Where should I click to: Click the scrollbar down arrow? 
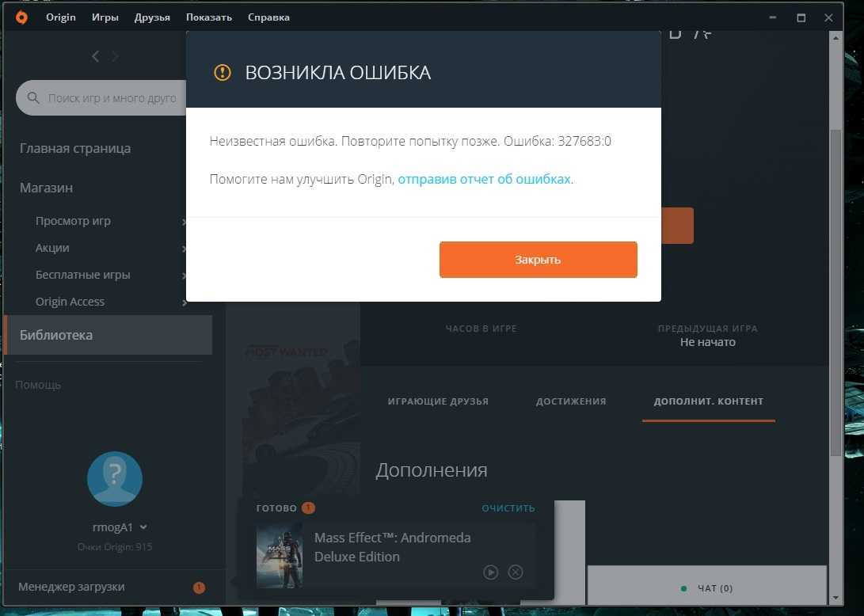tap(836, 598)
